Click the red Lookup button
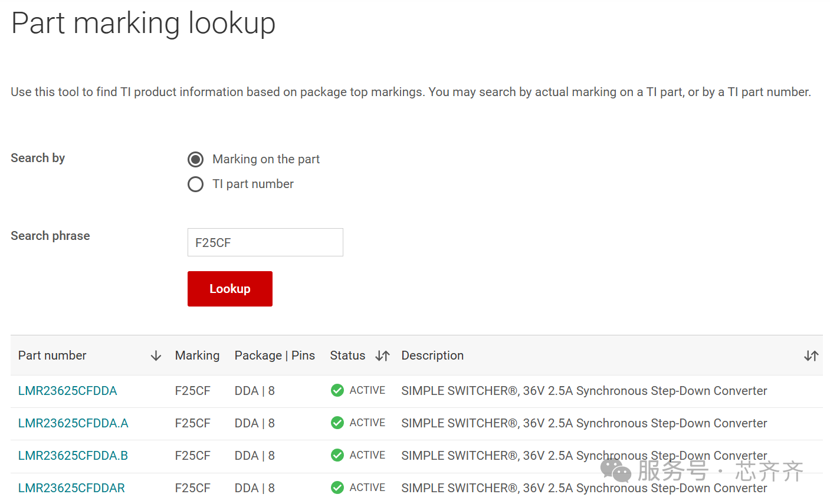830x504 pixels. (230, 289)
